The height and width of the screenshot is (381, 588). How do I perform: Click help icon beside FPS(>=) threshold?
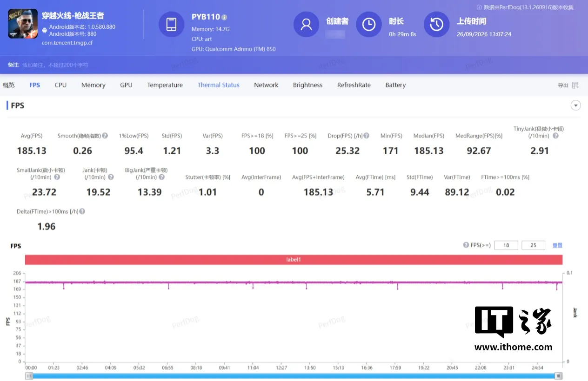466,245
